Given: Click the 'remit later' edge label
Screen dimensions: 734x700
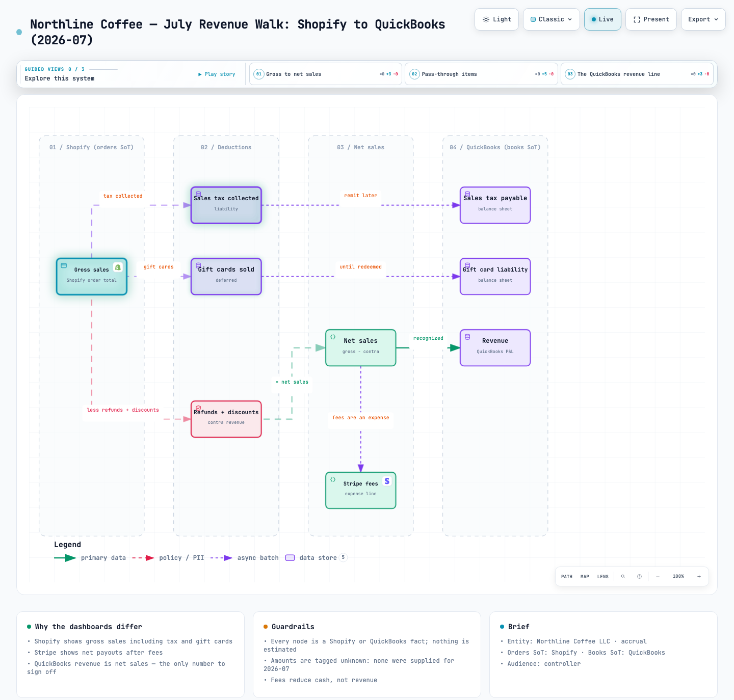Looking at the screenshot, I should (361, 196).
